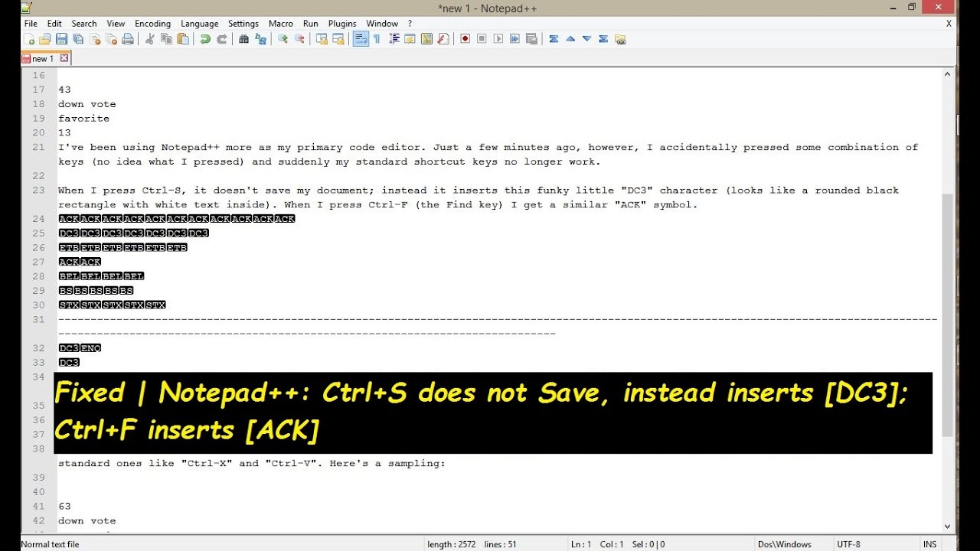980x551 pixels.
Task: Save the document with the Save icon
Action: 61,39
